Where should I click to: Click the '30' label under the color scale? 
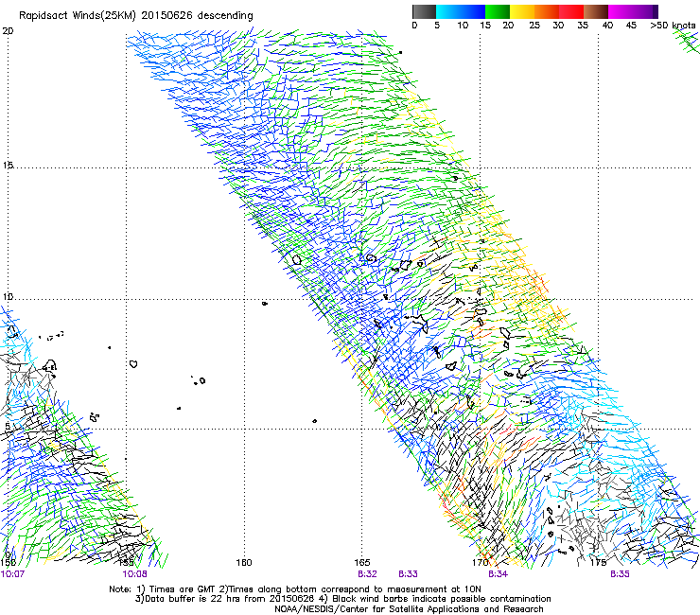point(558,26)
